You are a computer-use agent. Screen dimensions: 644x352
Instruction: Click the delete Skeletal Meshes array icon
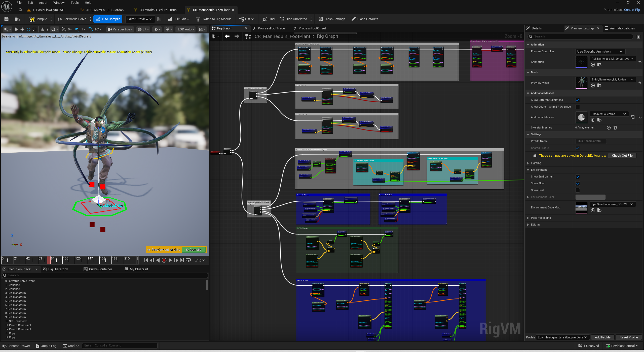tap(615, 128)
